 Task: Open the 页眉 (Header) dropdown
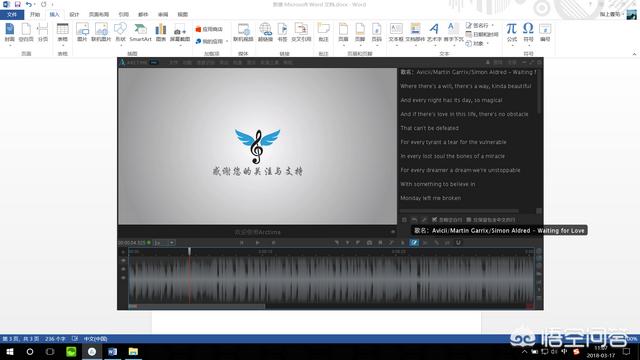pyautogui.click(x=343, y=33)
